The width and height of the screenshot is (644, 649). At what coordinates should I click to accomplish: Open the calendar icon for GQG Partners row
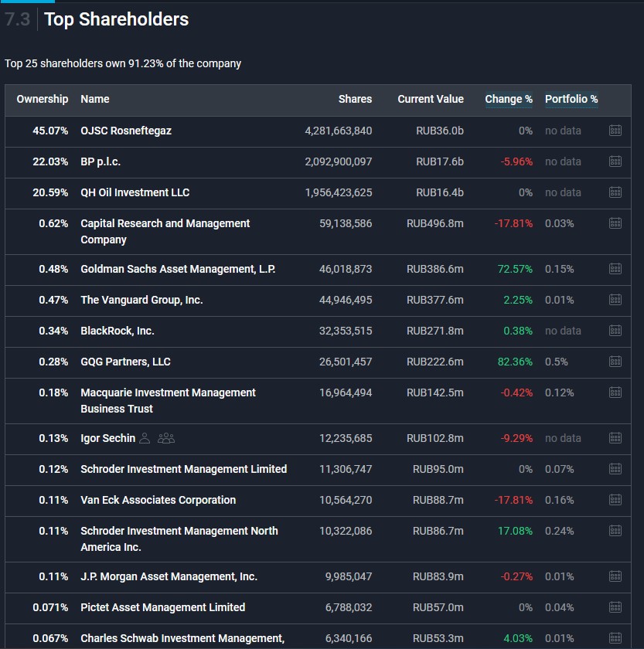pyautogui.click(x=615, y=362)
